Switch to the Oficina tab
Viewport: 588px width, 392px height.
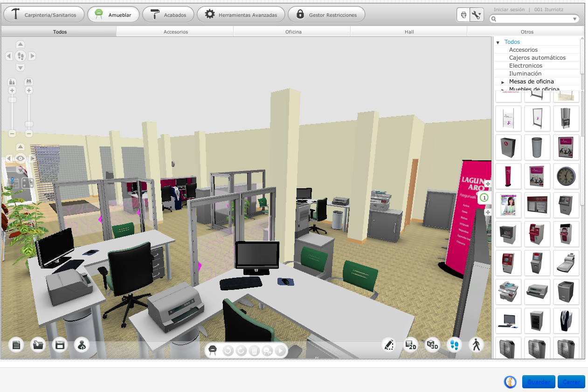[x=293, y=32]
